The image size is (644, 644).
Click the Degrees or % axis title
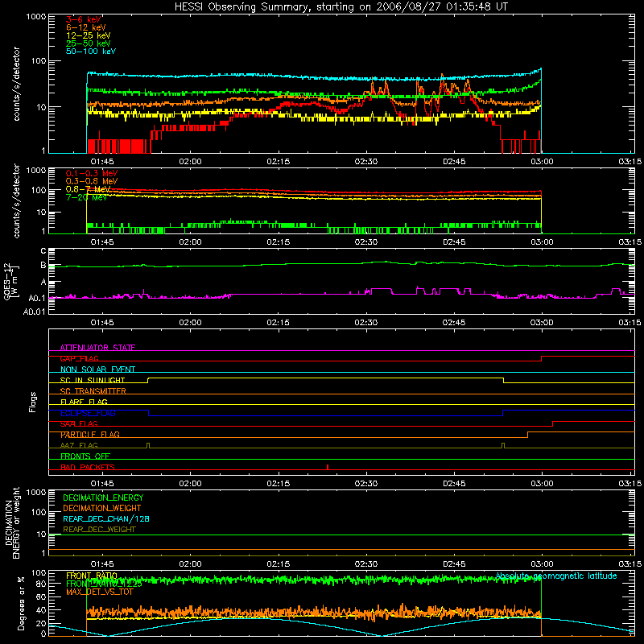[21, 604]
